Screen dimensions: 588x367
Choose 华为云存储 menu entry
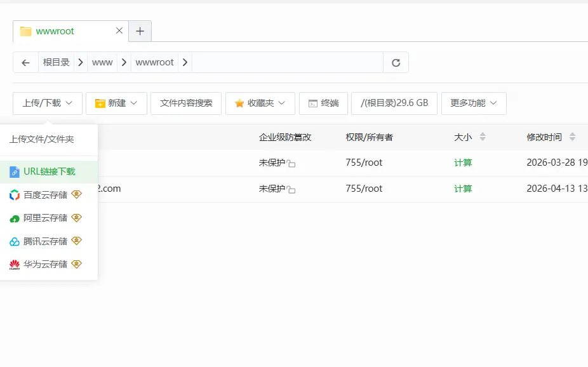tap(49, 264)
